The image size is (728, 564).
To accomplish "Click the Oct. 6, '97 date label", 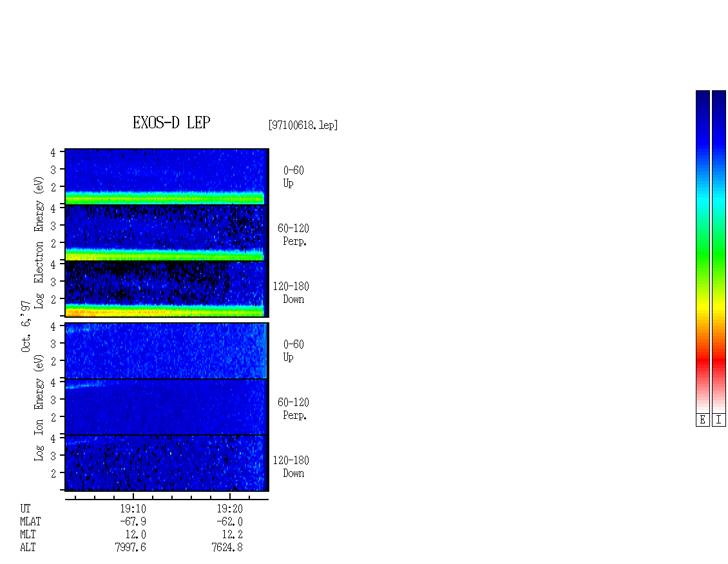I will click(x=26, y=326).
